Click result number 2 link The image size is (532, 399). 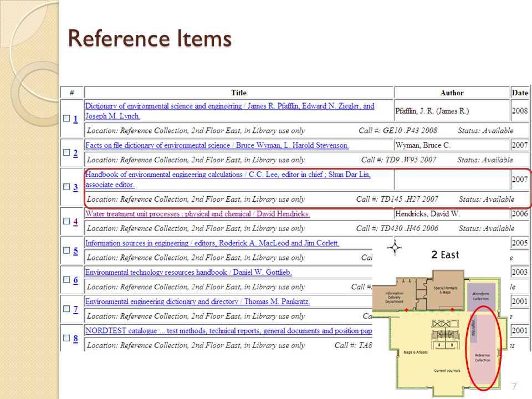(x=75, y=153)
